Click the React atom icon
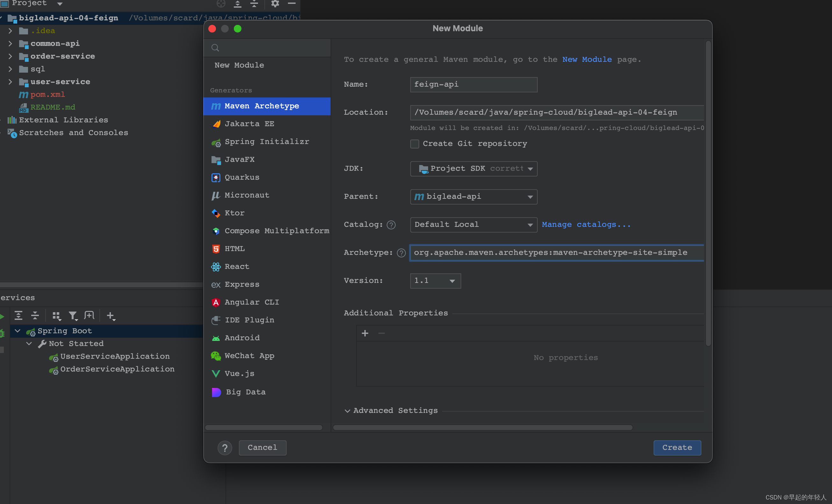Viewport: 832px width, 504px height. (216, 267)
